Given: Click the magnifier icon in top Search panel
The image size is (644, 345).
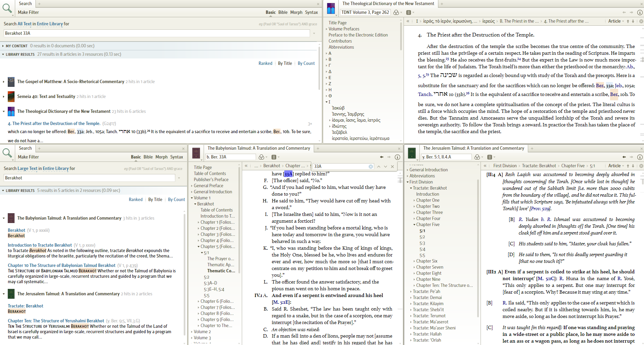Looking at the screenshot, I should [x=7, y=8].
